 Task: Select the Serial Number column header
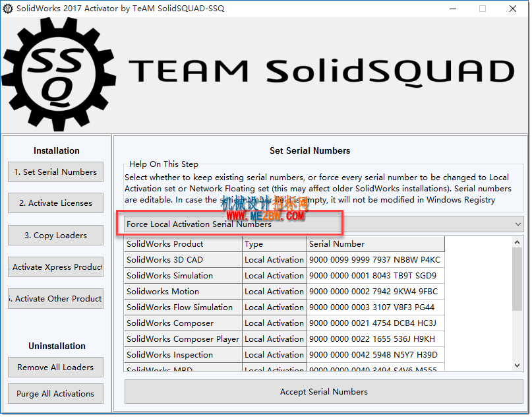376,244
